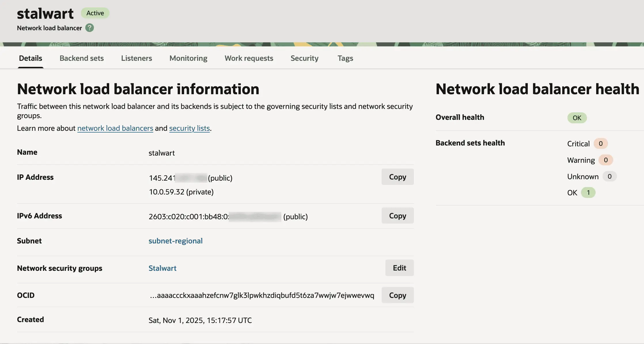The width and height of the screenshot is (644, 344).
Task: Click the Active status badge
Action: pyautogui.click(x=95, y=13)
